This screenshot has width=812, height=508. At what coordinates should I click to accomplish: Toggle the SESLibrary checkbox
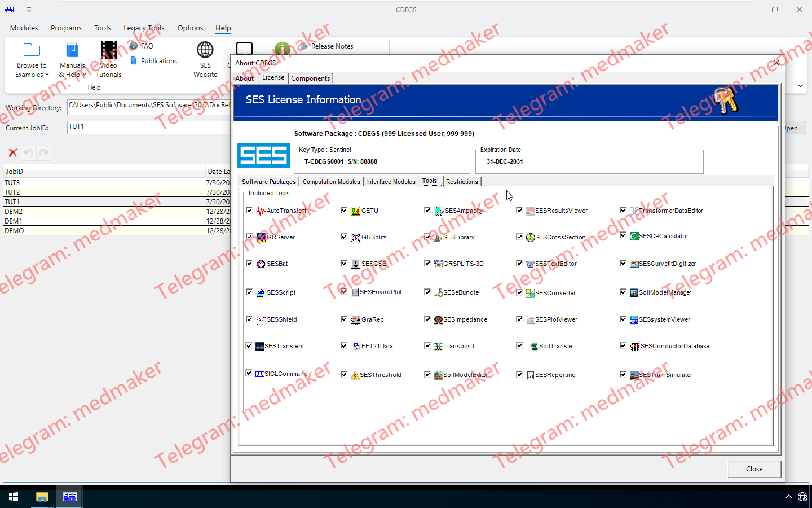[427, 237]
